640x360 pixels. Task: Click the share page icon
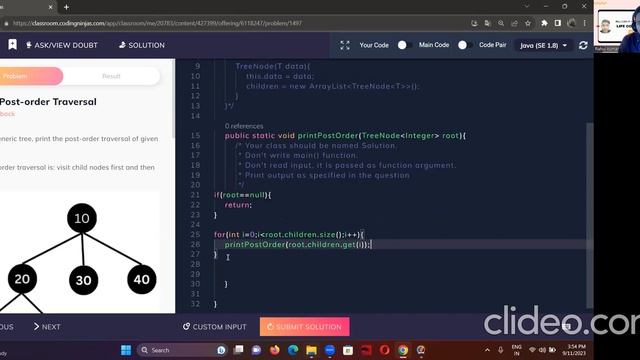514,23
